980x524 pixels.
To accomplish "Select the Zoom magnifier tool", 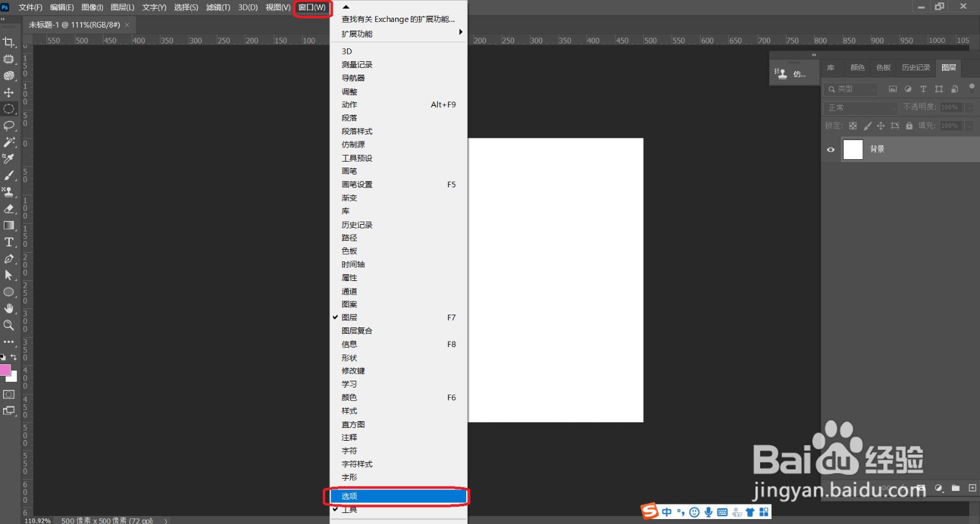I will (x=9, y=325).
